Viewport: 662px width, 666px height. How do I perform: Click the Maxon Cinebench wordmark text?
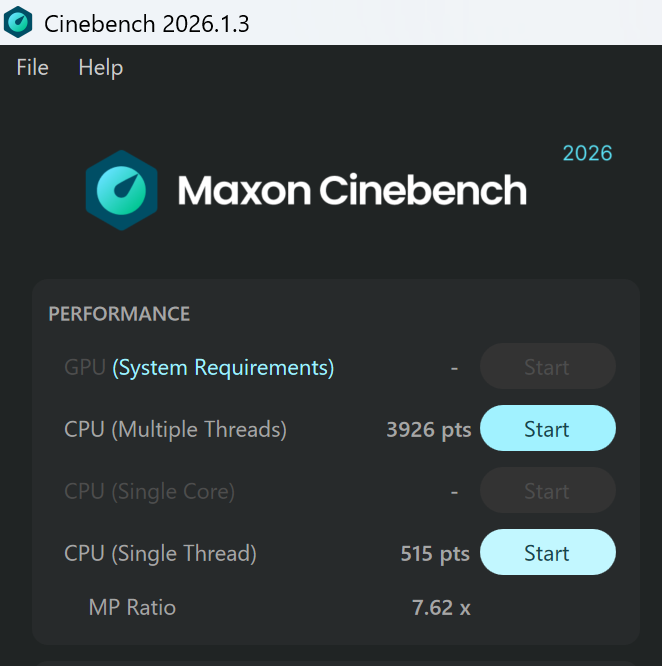tap(352, 190)
